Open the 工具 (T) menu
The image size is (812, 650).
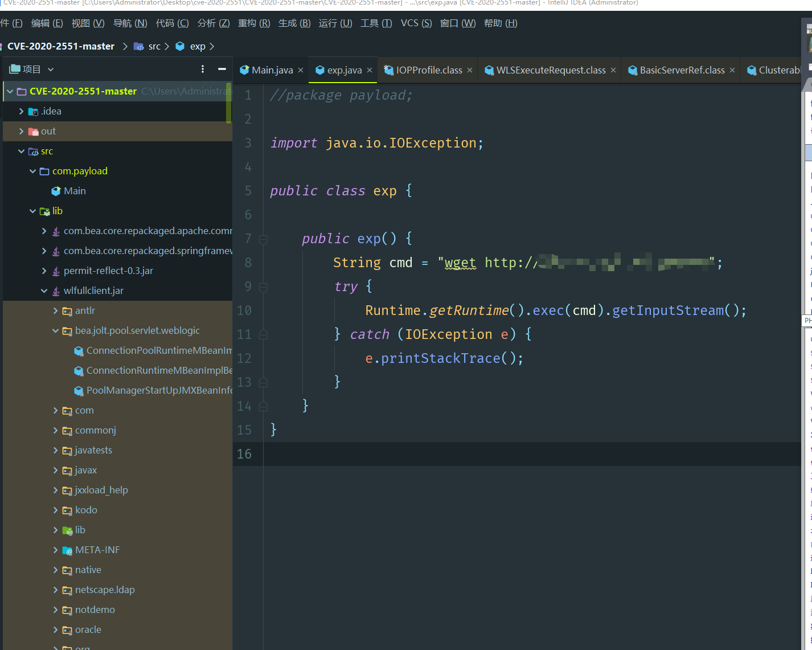click(x=376, y=23)
